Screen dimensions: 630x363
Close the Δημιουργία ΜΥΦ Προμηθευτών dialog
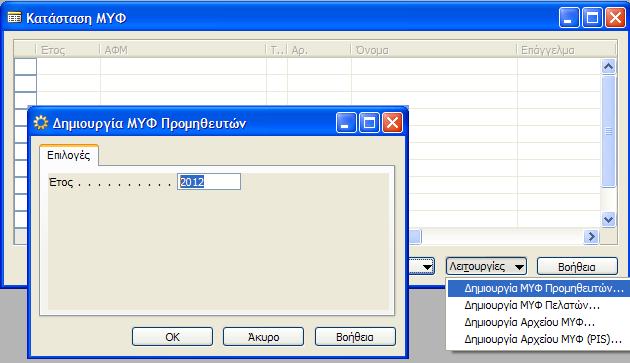[392, 122]
